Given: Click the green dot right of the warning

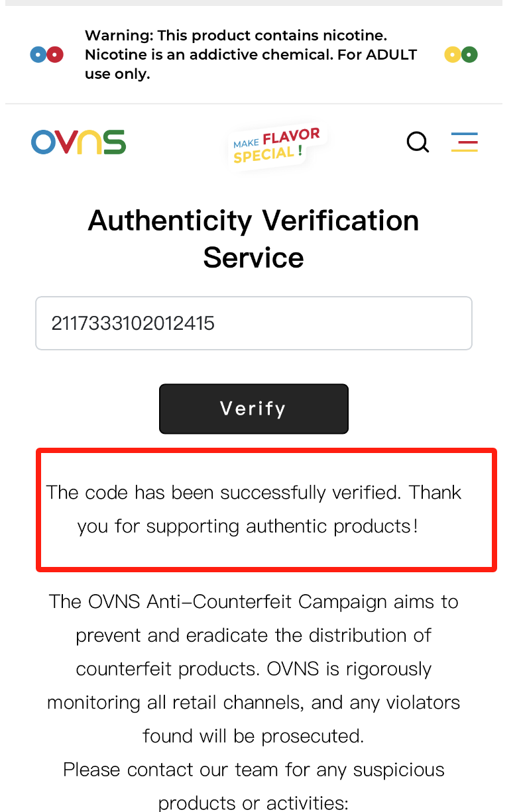Looking at the screenshot, I should tap(469, 54).
